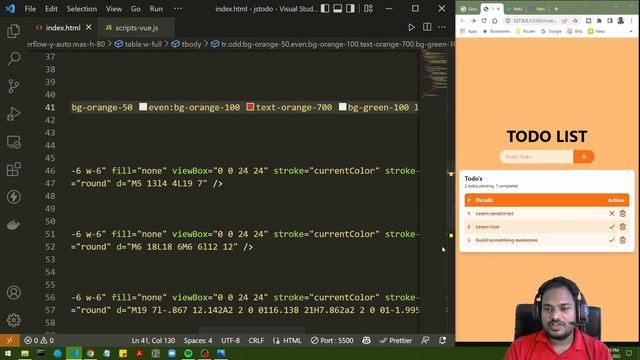Change encoding via UTF-8 status item
Viewport: 640px width, 360px height.
pos(231,340)
